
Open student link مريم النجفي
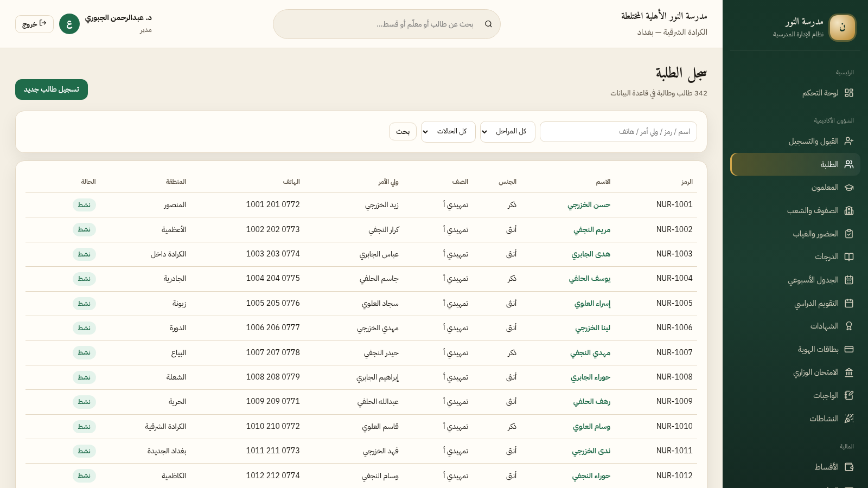[592, 230]
